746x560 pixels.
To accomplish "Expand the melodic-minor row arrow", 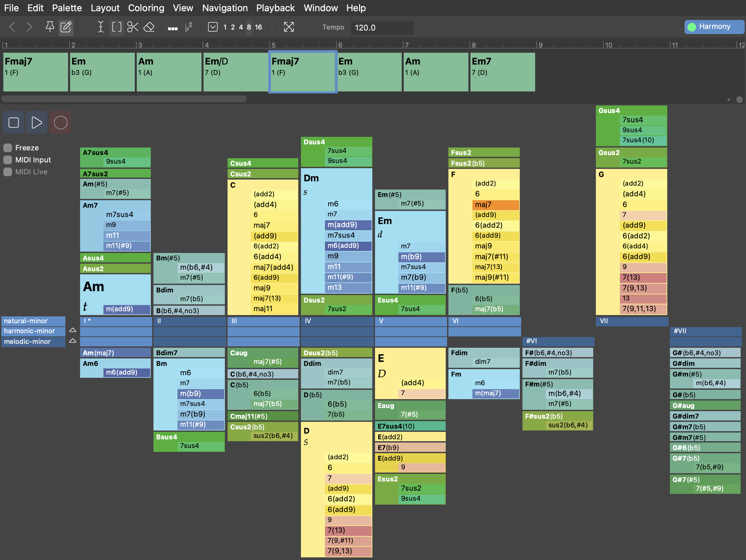I will click(72, 341).
